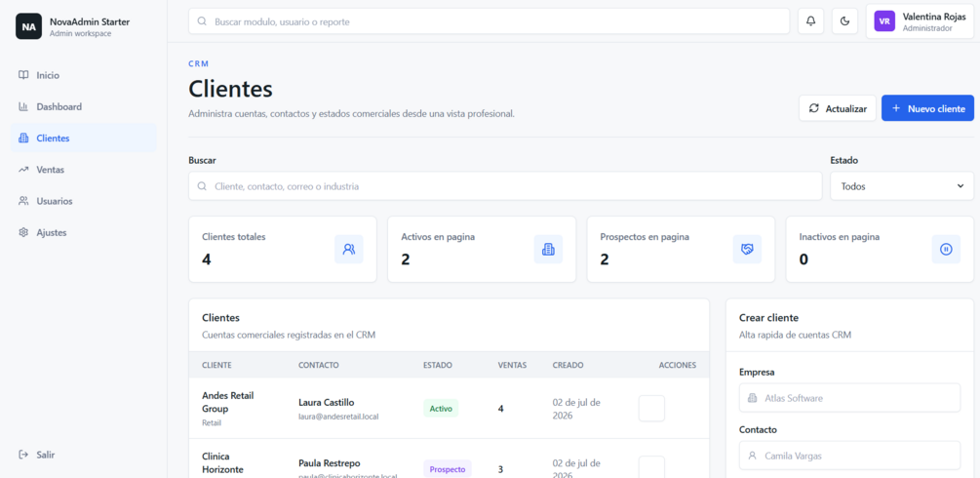Click the CRM breadcrumb label
Image resolution: width=980 pixels, height=478 pixels.
click(x=199, y=63)
